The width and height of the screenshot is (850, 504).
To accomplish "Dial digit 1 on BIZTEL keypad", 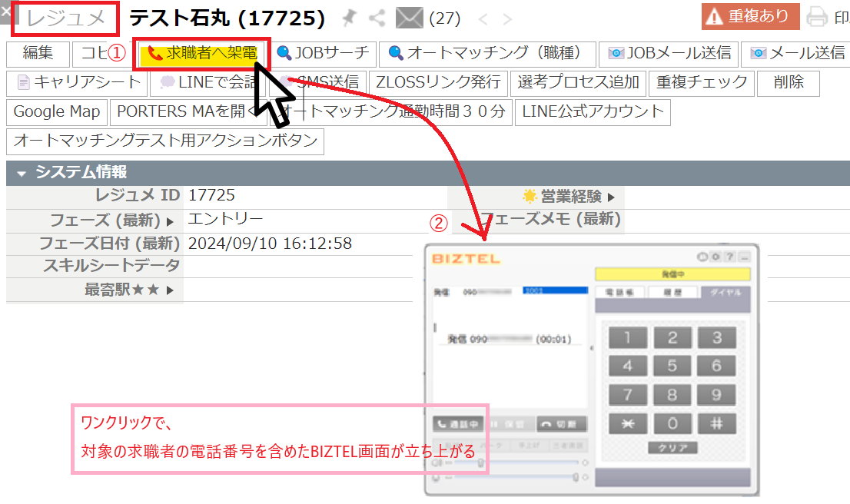I will click(628, 337).
